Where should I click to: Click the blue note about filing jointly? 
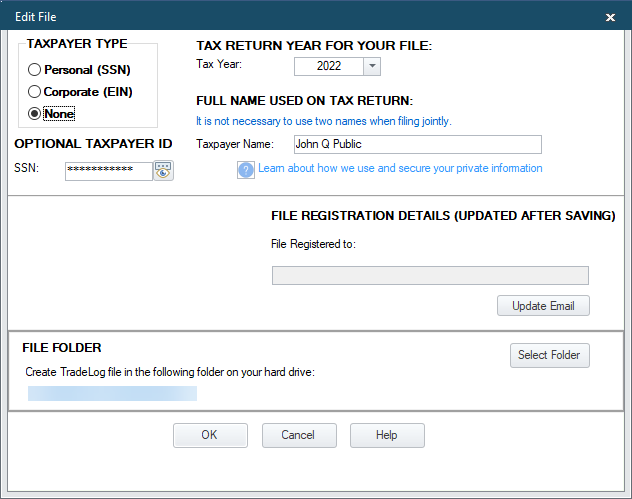coord(324,121)
